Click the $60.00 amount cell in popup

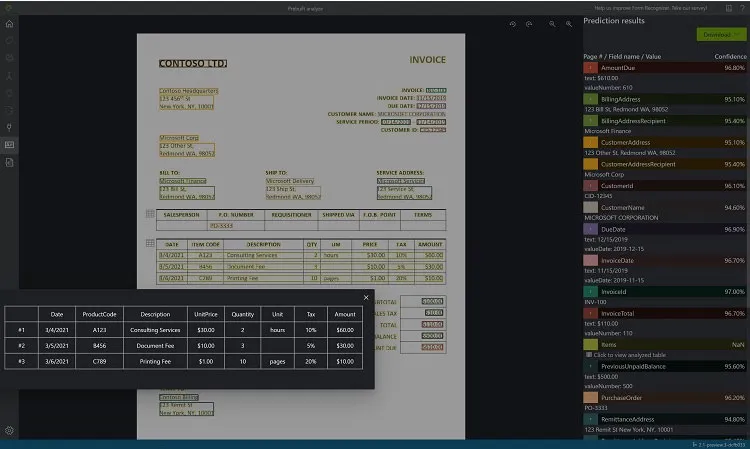(x=345, y=330)
